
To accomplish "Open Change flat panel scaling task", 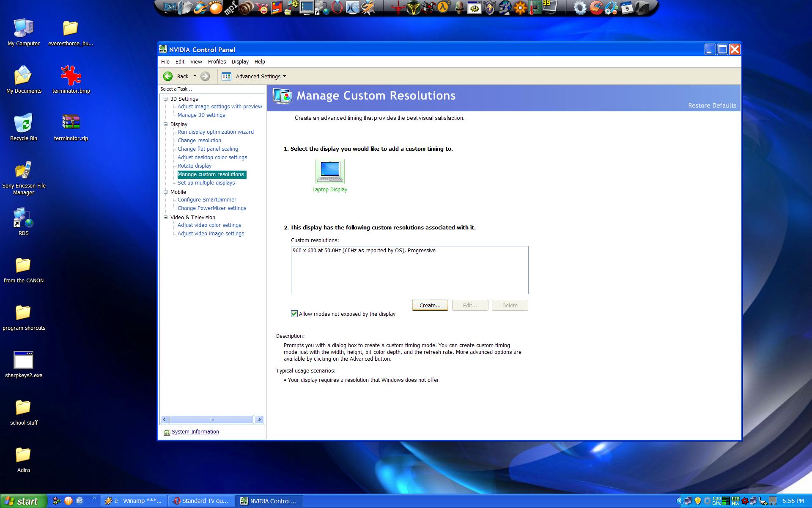I will [208, 149].
